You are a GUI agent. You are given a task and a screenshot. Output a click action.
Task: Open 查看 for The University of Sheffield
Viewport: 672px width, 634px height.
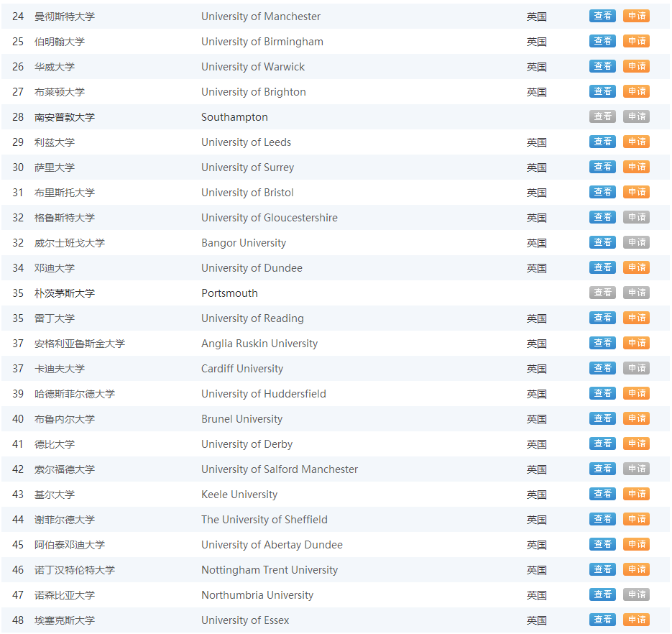click(602, 519)
